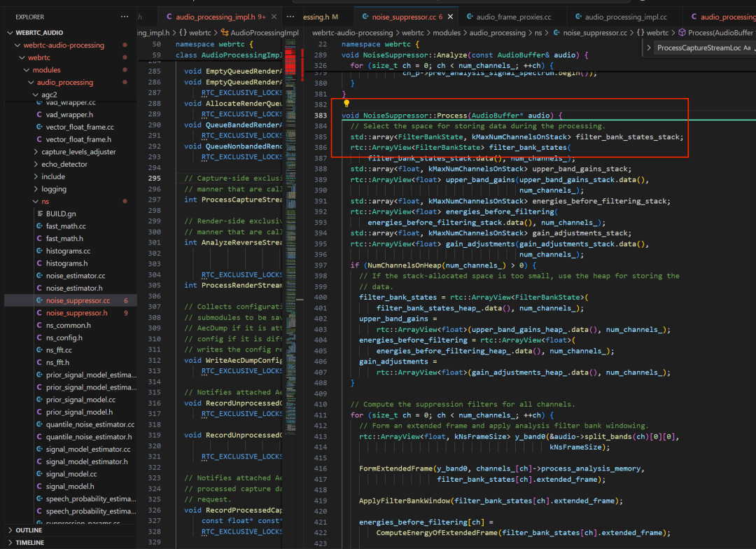
Task: Click the audio_processing breadcrumb segment
Action: tap(497, 33)
